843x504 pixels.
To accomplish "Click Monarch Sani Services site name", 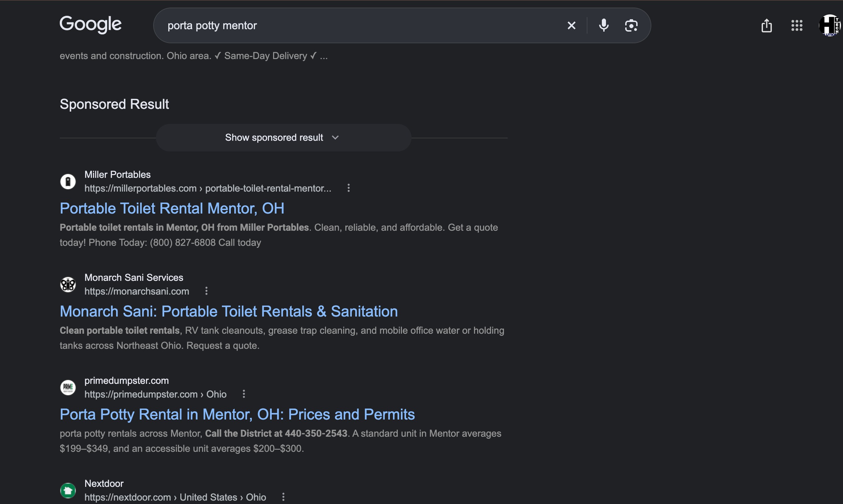I will point(134,277).
